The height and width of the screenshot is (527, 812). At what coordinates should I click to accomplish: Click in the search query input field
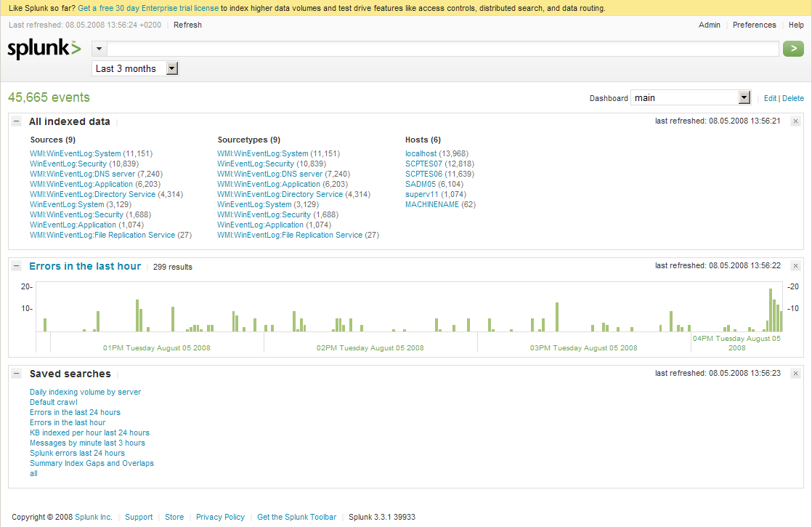coord(443,49)
